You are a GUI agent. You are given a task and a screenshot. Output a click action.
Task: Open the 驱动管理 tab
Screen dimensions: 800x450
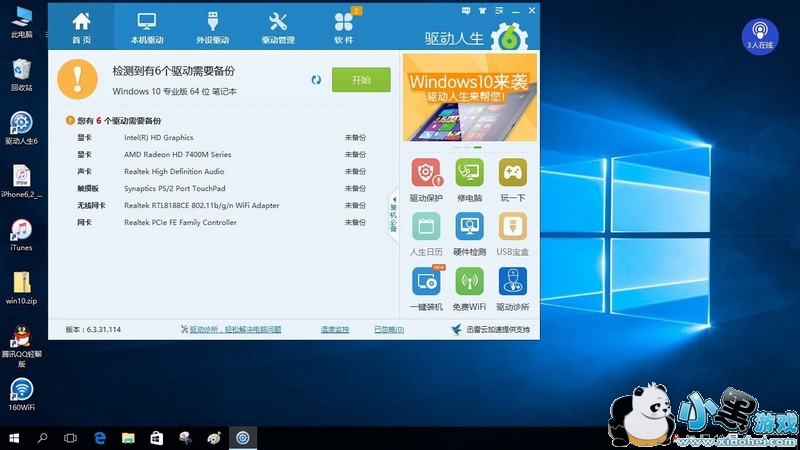(278, 28)
